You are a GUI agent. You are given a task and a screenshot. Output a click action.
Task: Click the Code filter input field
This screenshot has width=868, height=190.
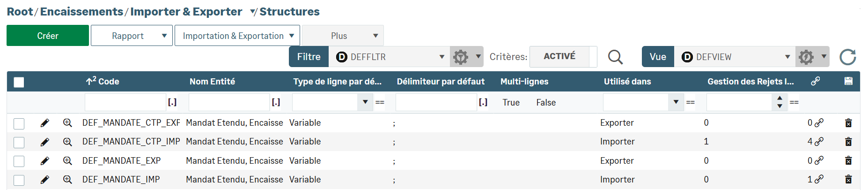pyautogui.click(x=125, y=102)
